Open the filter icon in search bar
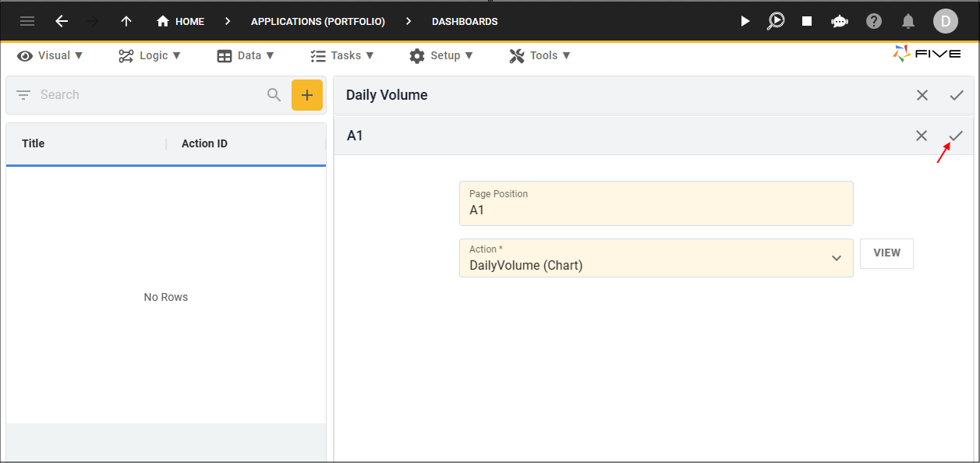The width and height of the screenshot is (980, 463). 23,95
